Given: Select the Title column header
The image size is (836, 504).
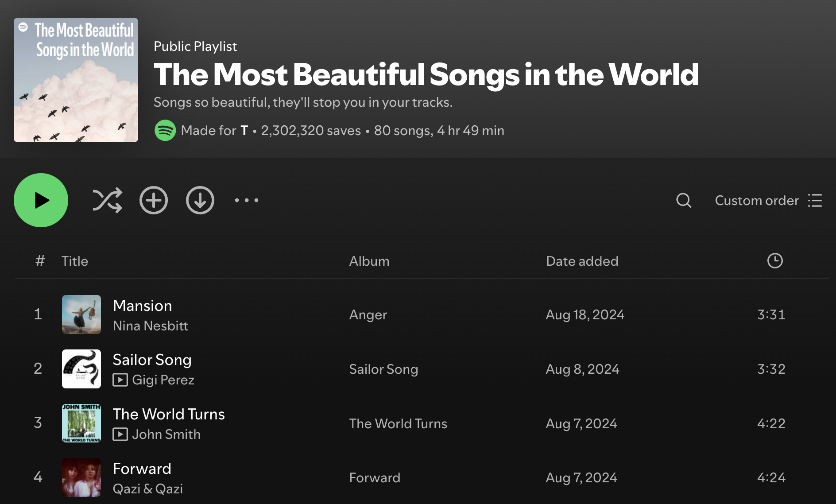Looking at the screenshot, I should click(x=75, y=261).
